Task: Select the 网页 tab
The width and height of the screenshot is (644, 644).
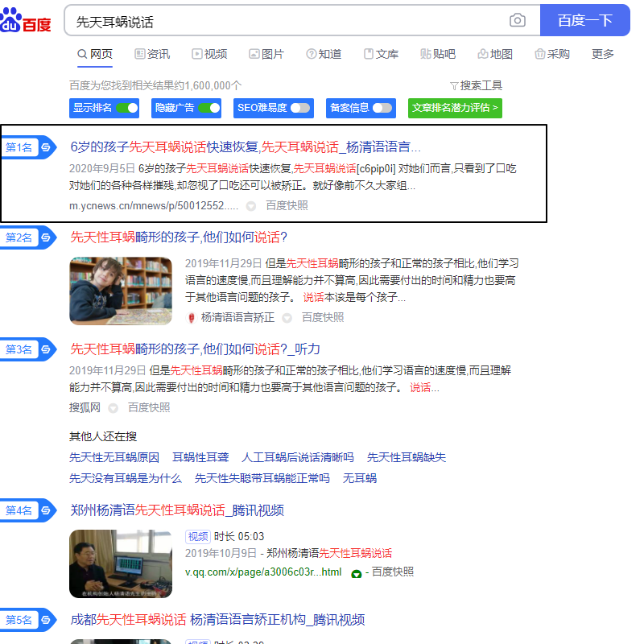Action: [95, 54]
